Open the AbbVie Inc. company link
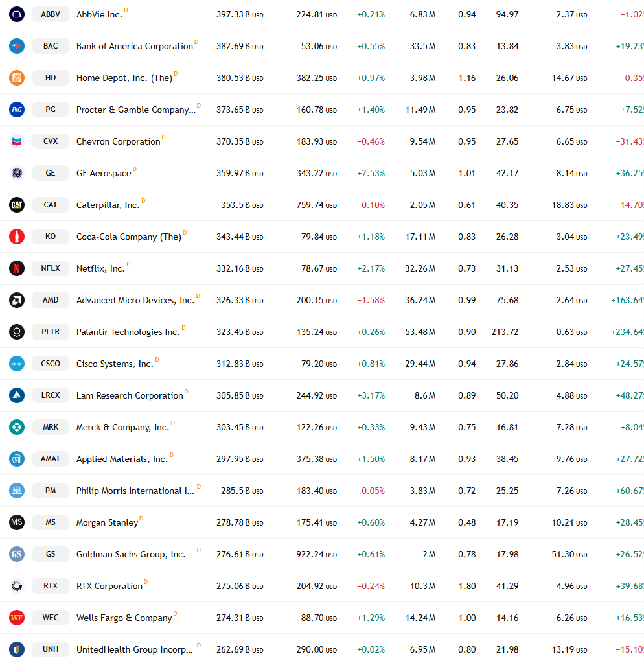644x663 pixels. (99, 14)
